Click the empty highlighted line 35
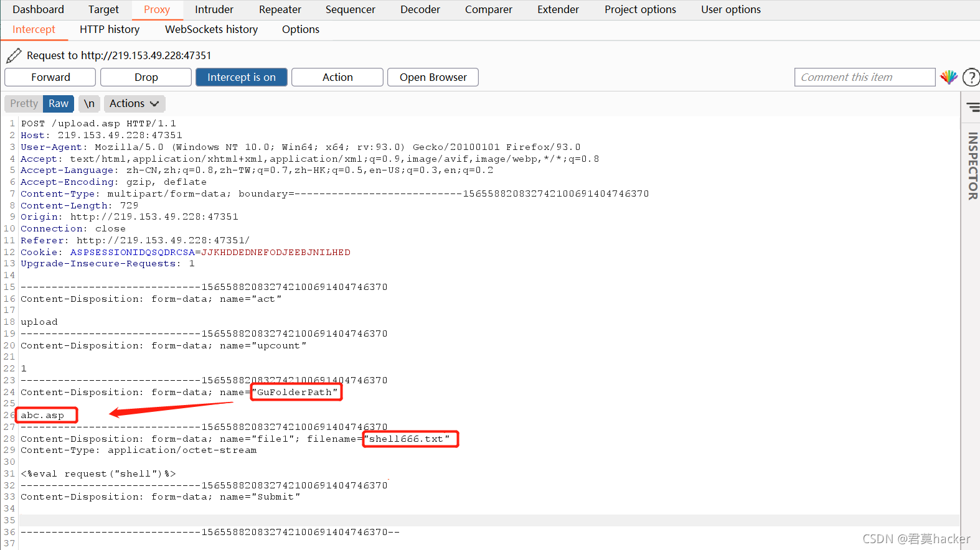 tap(489, 520)
